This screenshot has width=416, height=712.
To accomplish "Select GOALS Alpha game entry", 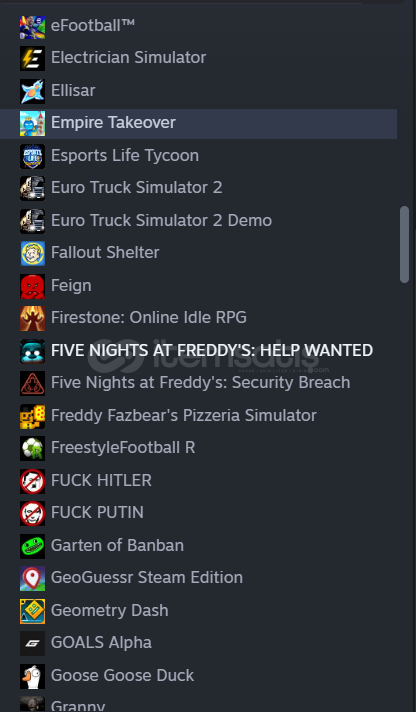I will (x=198, y=643).
